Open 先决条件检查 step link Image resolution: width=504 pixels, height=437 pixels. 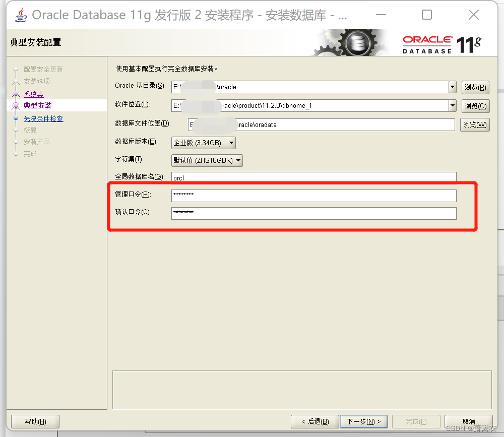43,118
